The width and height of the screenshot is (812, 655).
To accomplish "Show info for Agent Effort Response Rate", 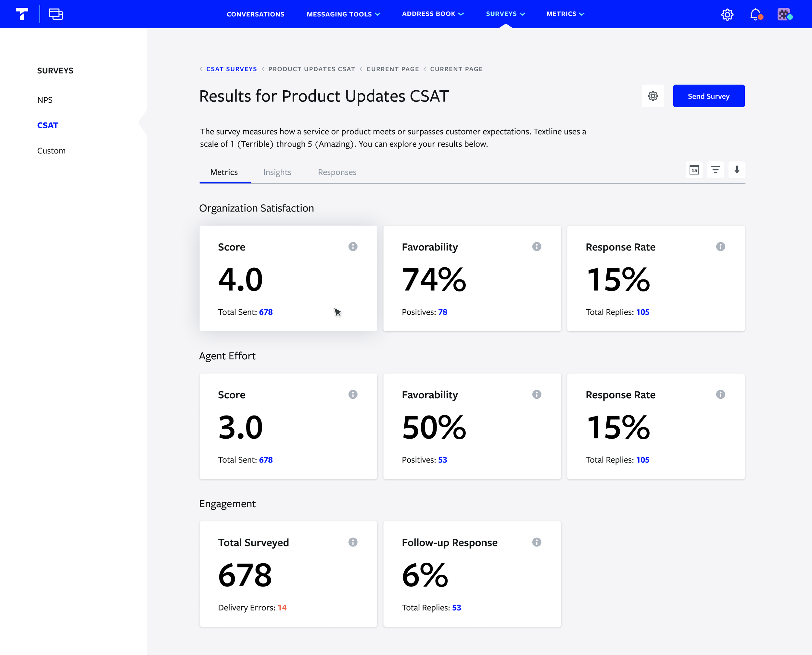I will coord(720,394).
